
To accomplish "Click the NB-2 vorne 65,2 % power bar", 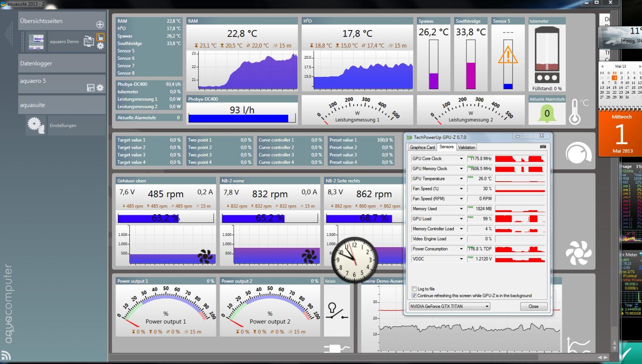I will 270,218.
